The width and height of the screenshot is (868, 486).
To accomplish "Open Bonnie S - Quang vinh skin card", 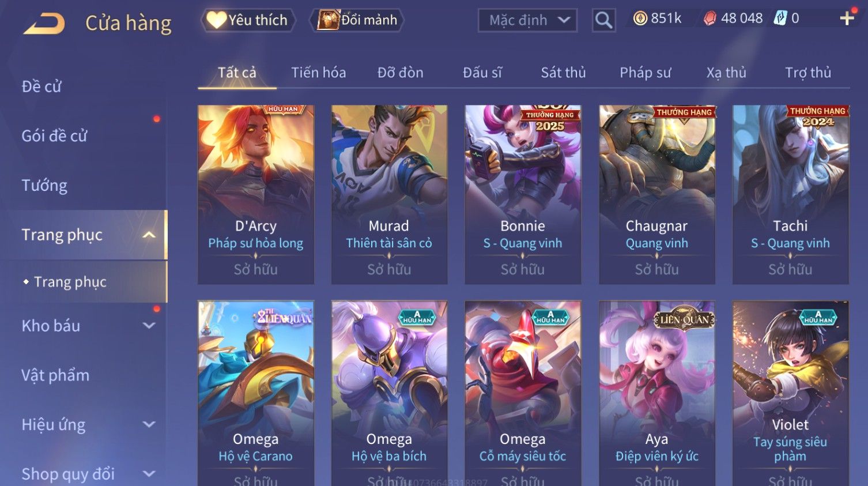I will [523, 194].
